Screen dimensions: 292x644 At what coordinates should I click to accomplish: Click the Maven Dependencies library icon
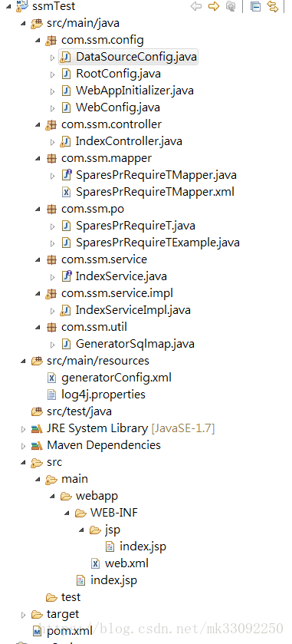(37, 445)
